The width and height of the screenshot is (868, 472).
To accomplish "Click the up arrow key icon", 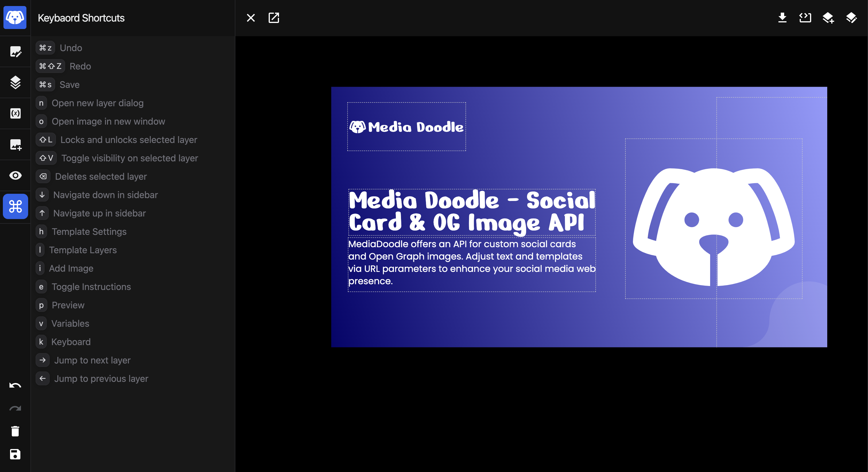I will pyautogui.click(x=42, y=213).
